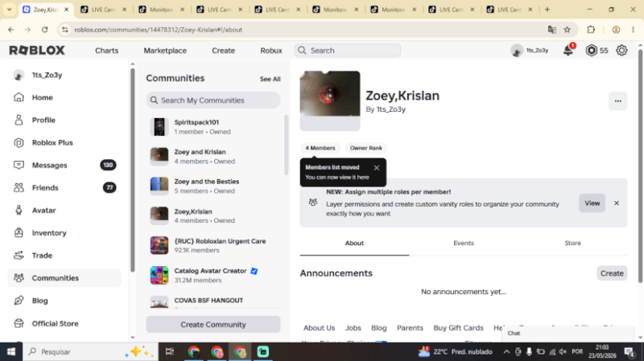Open Robux in the top navigation

pyautogui.click(x=271, y=51)
